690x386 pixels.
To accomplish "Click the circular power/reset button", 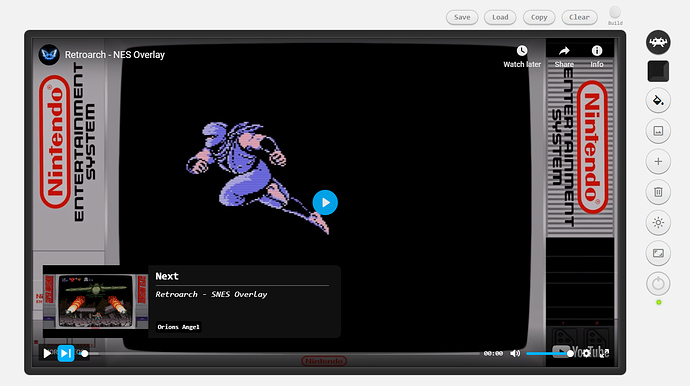I will [x=658, y=283].
